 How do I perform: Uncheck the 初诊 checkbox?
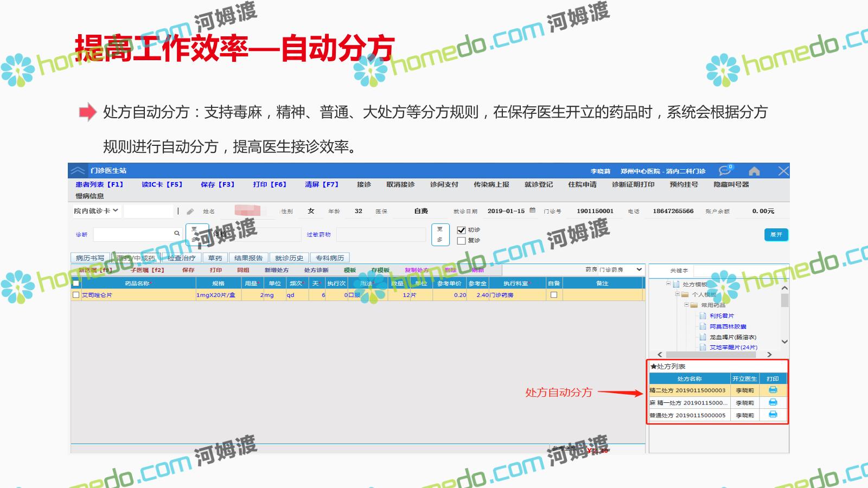click(461, 230)
